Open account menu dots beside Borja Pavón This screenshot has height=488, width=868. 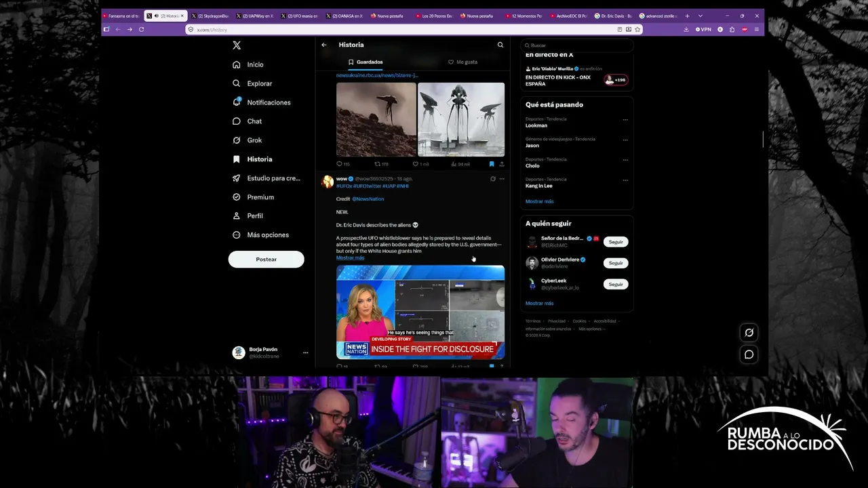coord(305,352)
